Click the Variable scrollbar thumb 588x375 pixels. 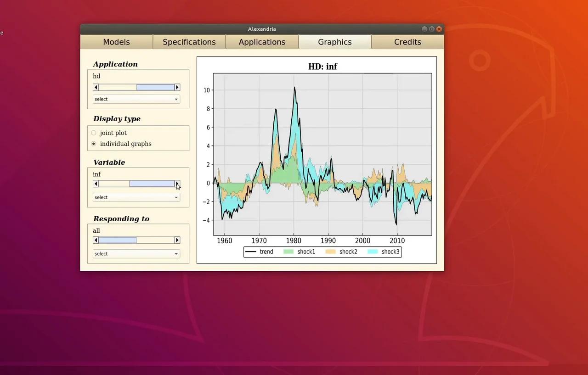pyautogui.click(x=152, y=184)
